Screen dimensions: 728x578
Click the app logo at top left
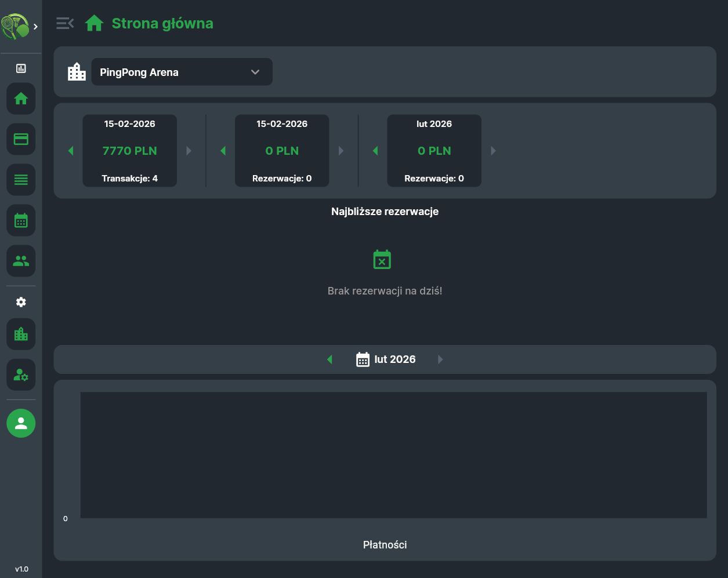[x=15, y=26]
